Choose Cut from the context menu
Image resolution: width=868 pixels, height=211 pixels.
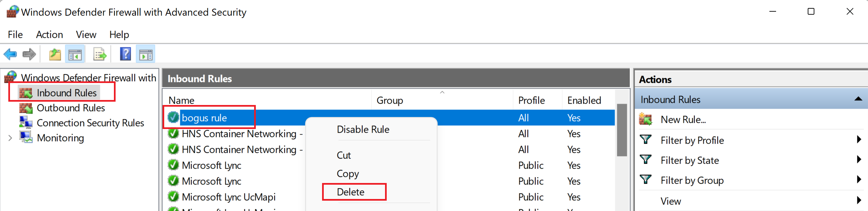344,155
